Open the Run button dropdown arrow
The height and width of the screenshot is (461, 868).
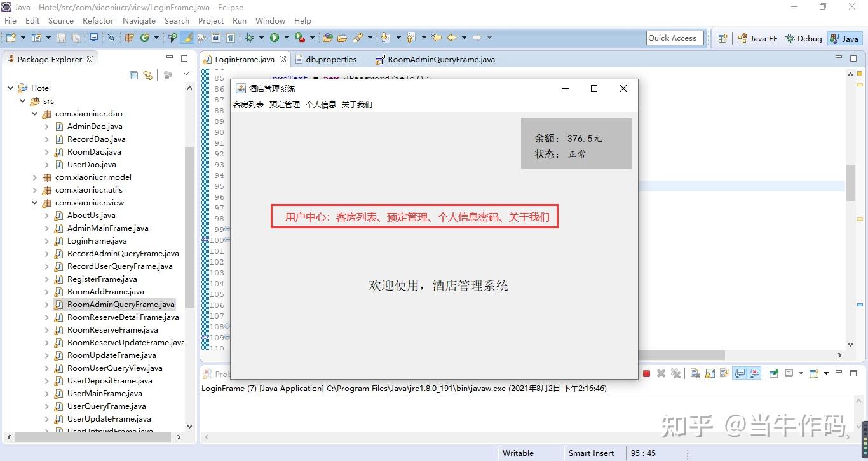(287, 38)
